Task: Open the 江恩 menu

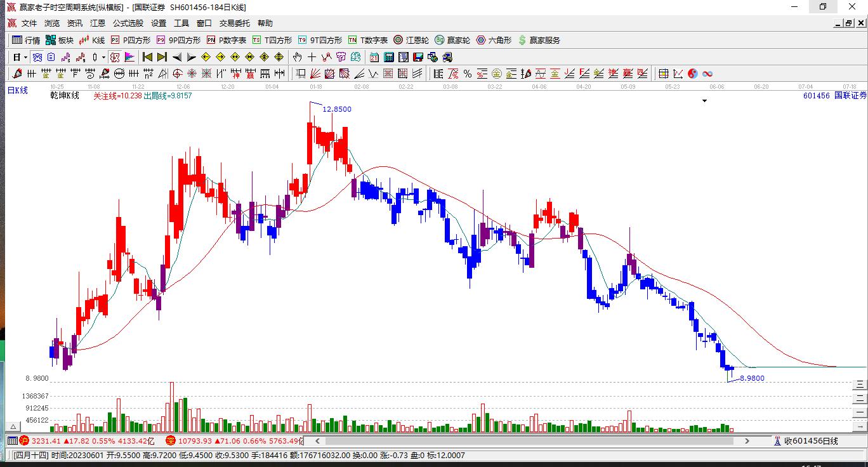Action: coord(98,23)
